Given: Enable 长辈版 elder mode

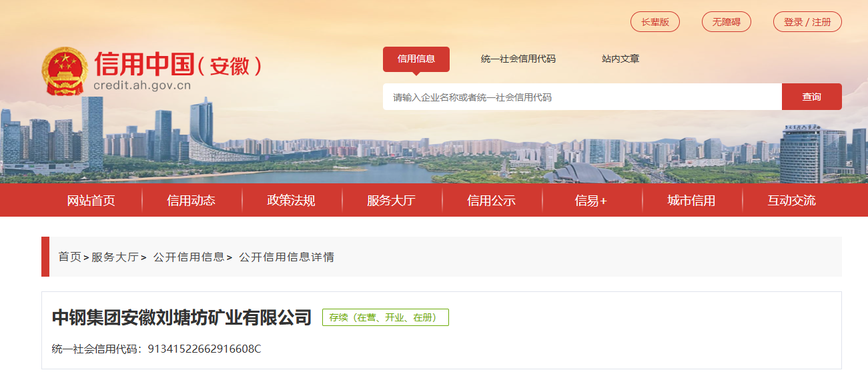Looking at the screenshot, I should coord(655,22).
